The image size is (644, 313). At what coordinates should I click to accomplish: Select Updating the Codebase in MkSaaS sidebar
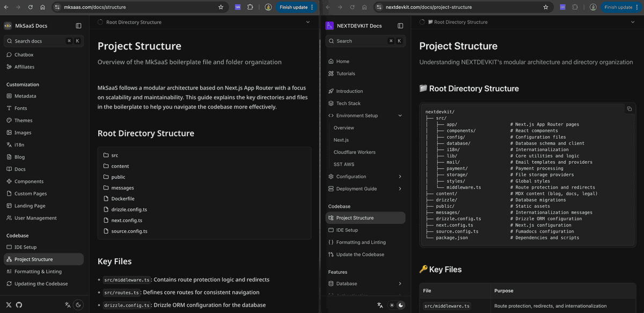pos(43,283)
